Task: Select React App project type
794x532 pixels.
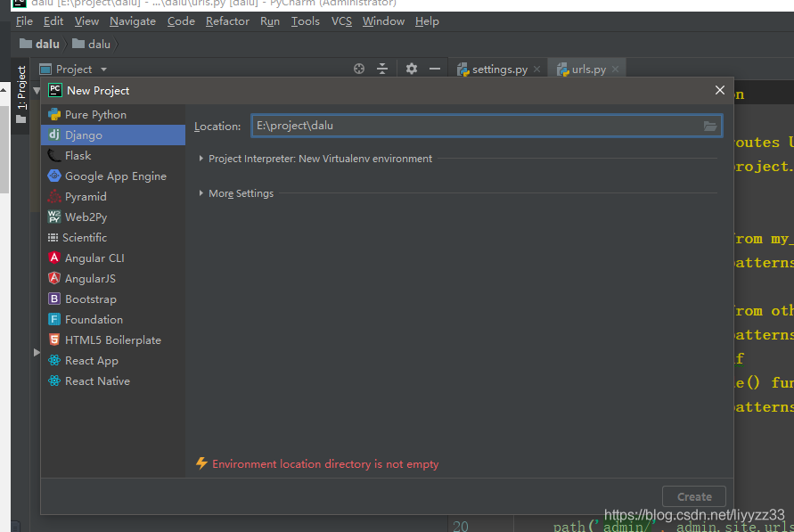Action: [x=113, y=361]
